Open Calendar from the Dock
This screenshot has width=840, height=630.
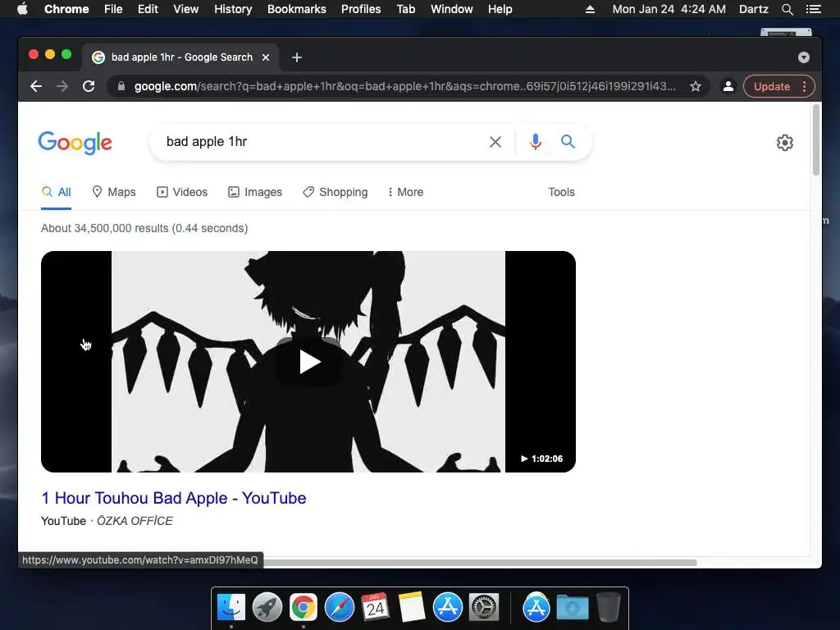[376, 608]
